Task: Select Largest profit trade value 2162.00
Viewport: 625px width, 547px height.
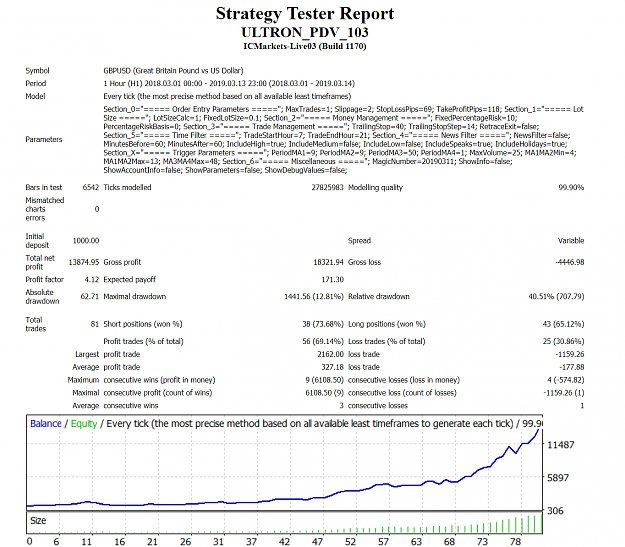Action: tap(330, 354)
